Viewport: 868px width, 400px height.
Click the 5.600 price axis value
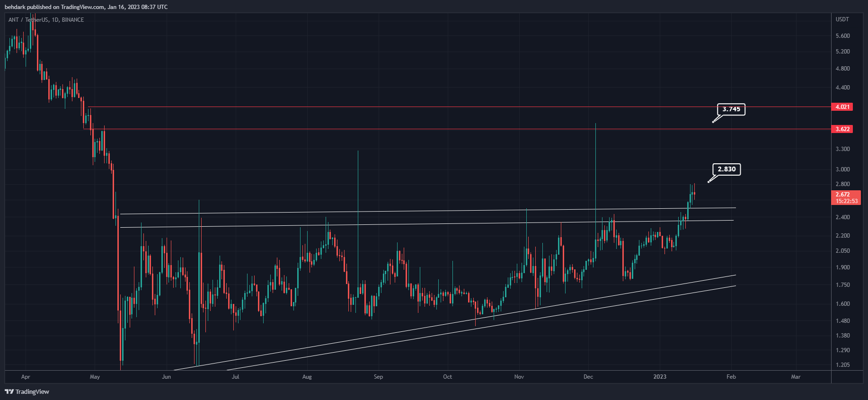point(842,36)
